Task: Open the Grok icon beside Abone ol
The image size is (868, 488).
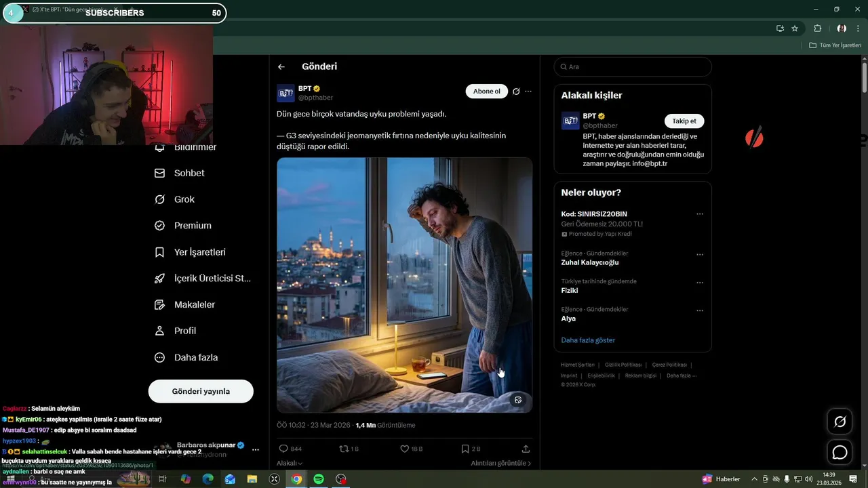Action: [x=516, y=91]
